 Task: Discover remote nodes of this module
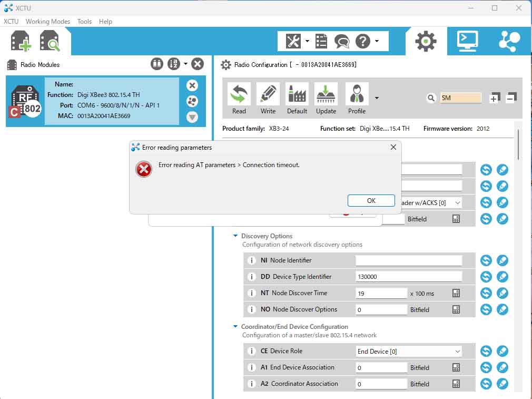pos(192,101)
